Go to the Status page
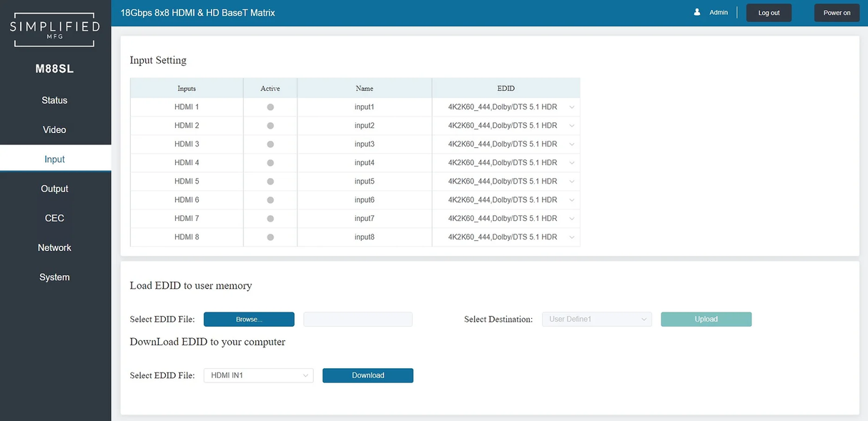 55,101
